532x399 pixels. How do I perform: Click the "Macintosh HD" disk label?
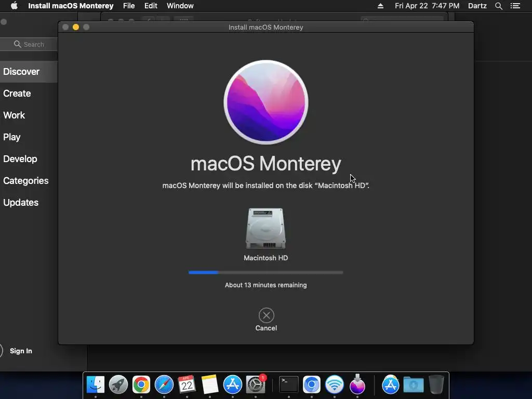[265, 258]
